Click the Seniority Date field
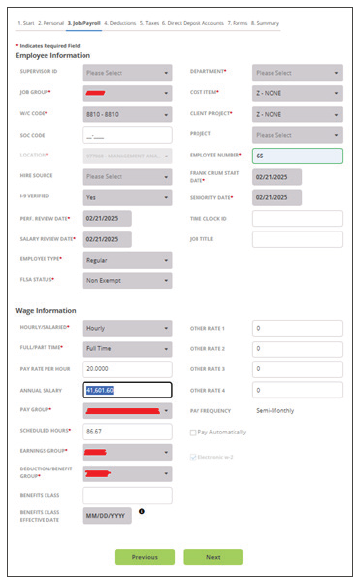This screenshot has height=582, width=361. coord(277,197)
